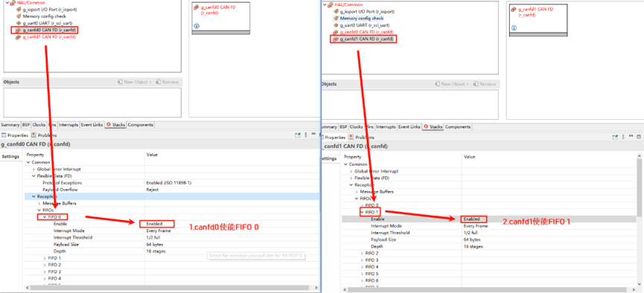Viewport: 644px width, 293px height.
Task: Click g_canfd0 module icon in right panel tree
Action: [x=336, y=32]
